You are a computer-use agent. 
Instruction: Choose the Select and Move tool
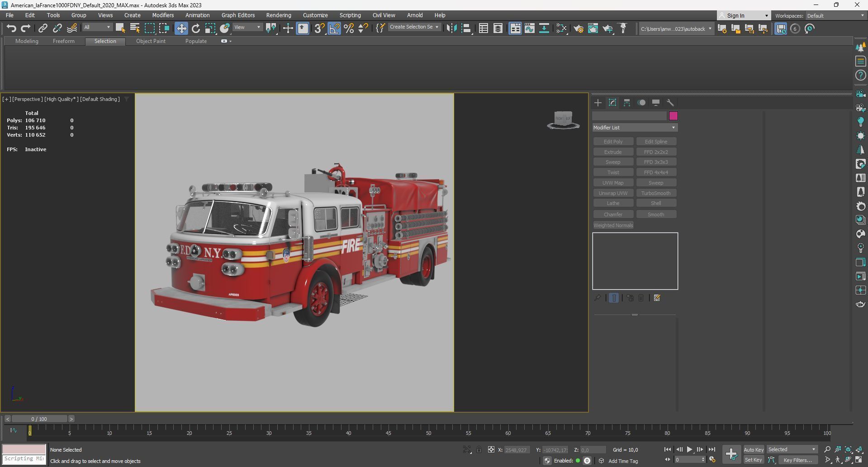point(181,29)
